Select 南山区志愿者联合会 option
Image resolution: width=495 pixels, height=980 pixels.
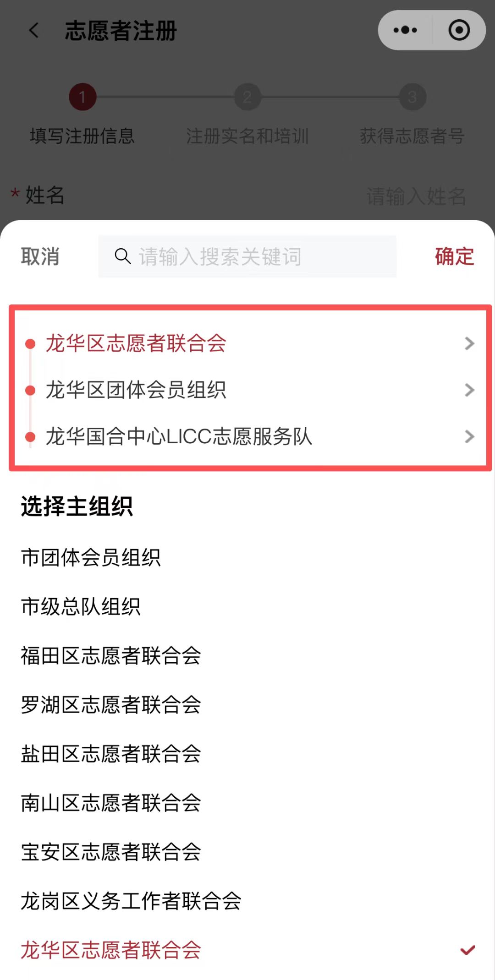[247, 803]
